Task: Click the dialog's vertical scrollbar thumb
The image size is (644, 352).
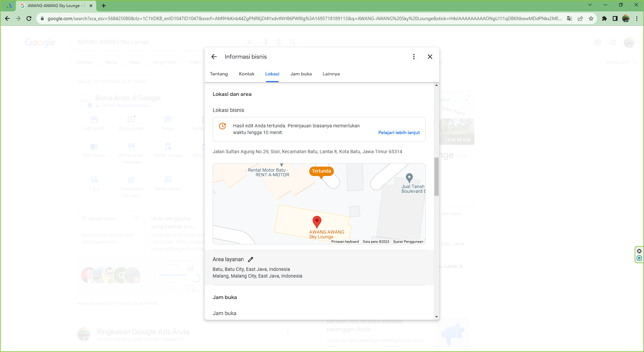Action: pyautogui.click(x=436, y=176)
